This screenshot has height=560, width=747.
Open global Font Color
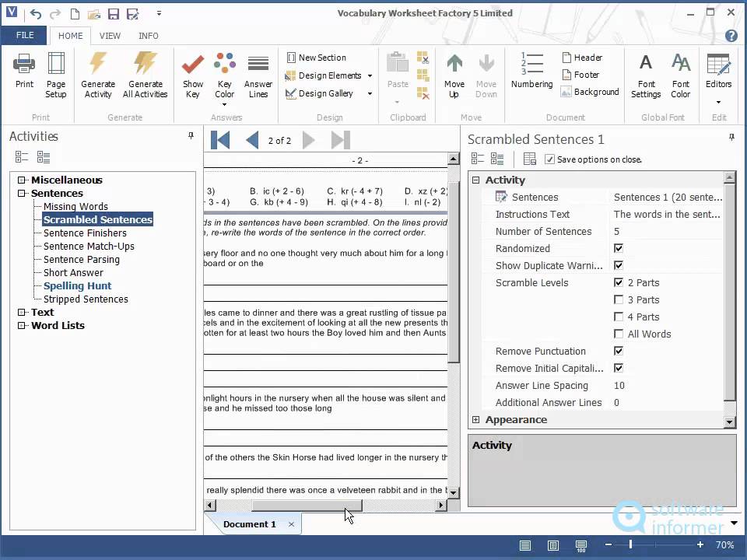[x=680, y=75]
